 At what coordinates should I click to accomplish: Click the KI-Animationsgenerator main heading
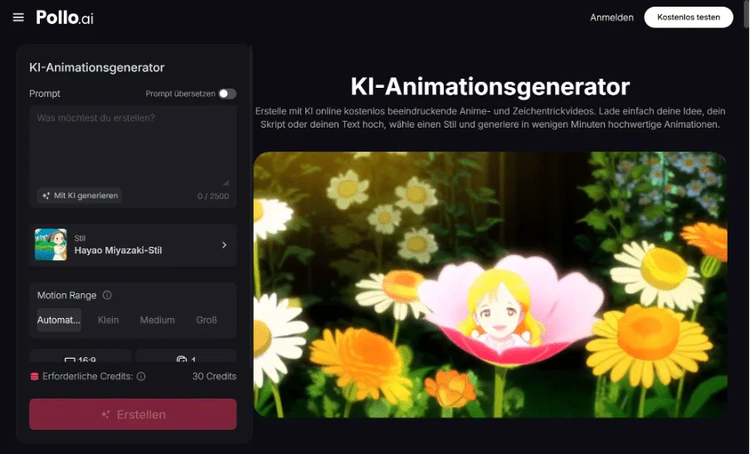[490, 87]
